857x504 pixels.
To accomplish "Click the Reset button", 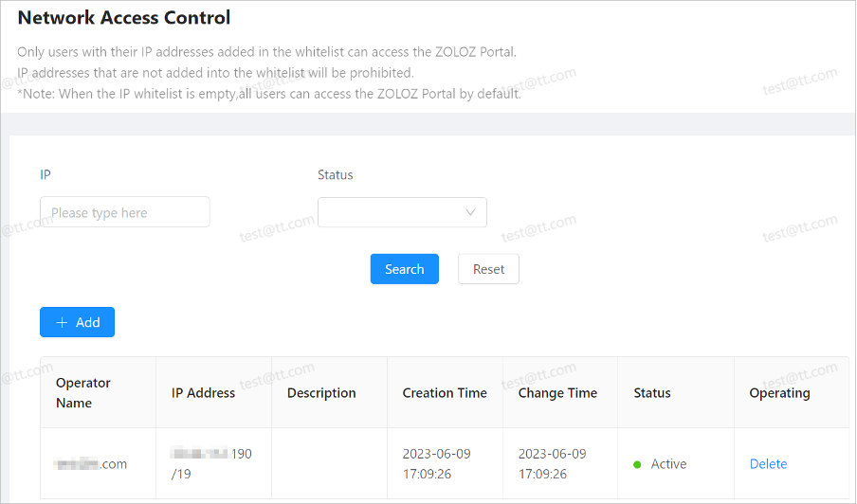I will (x=488, y=269).
